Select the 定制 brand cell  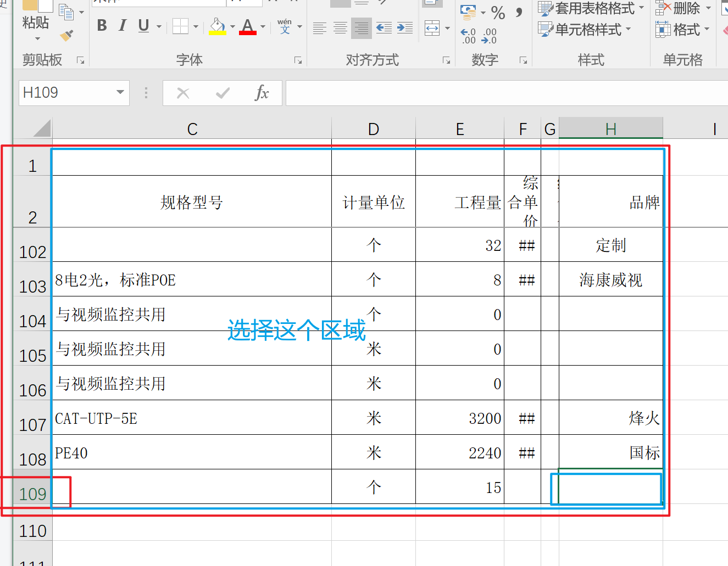(611, 245)
